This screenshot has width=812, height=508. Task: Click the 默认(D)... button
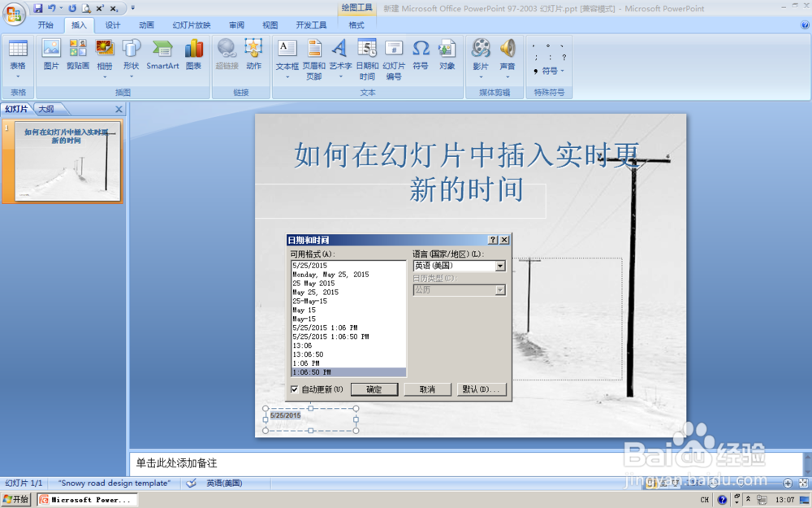[481, 389]
